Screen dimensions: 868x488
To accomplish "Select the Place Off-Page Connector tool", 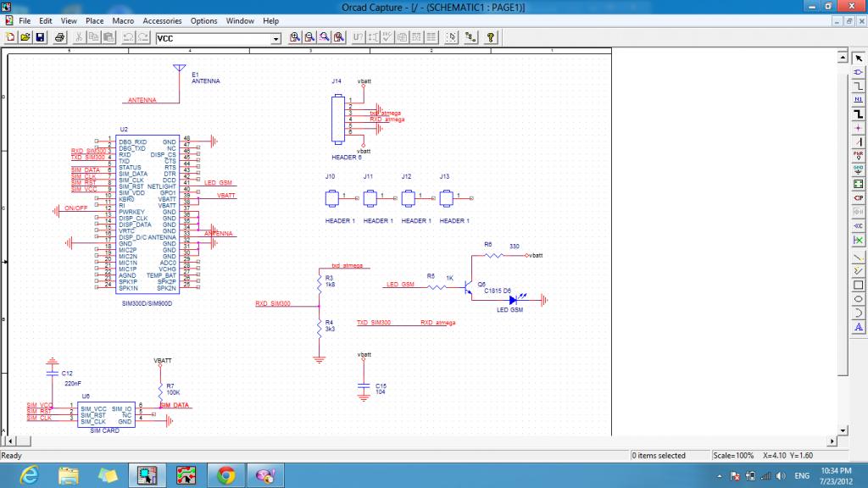I will coord(858,225).
